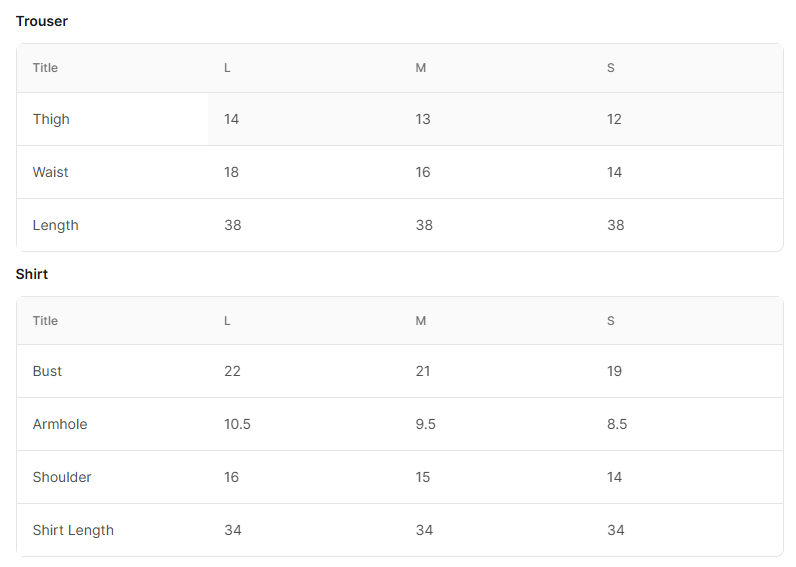This screenshot has width=796, height=567.
Task: Click the Shirt table heading
Action: tap(31, 274)
